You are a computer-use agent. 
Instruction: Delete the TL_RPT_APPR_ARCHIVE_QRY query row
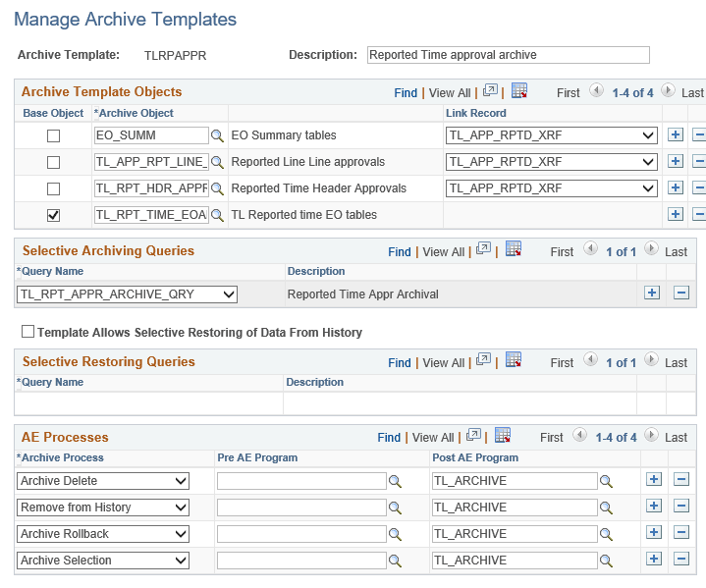[681, 293]
